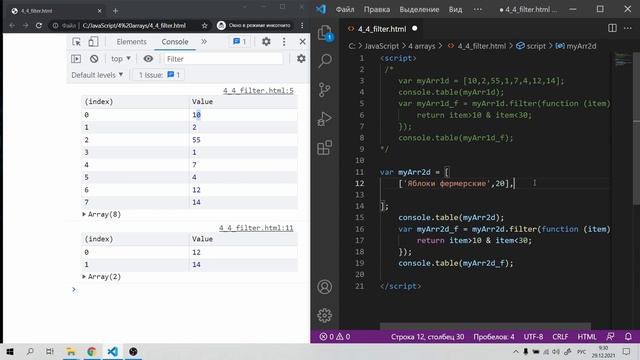Viewport: 640px width, 360px height.
Task: Open VS Code notifications bell
Action: tap(628, 336)
